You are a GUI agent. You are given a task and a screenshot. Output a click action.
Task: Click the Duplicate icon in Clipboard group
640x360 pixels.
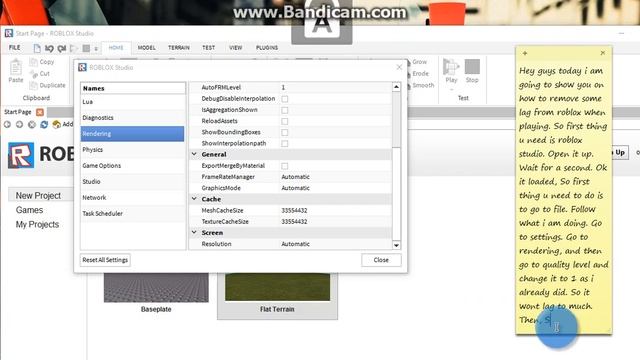(33, 85)
